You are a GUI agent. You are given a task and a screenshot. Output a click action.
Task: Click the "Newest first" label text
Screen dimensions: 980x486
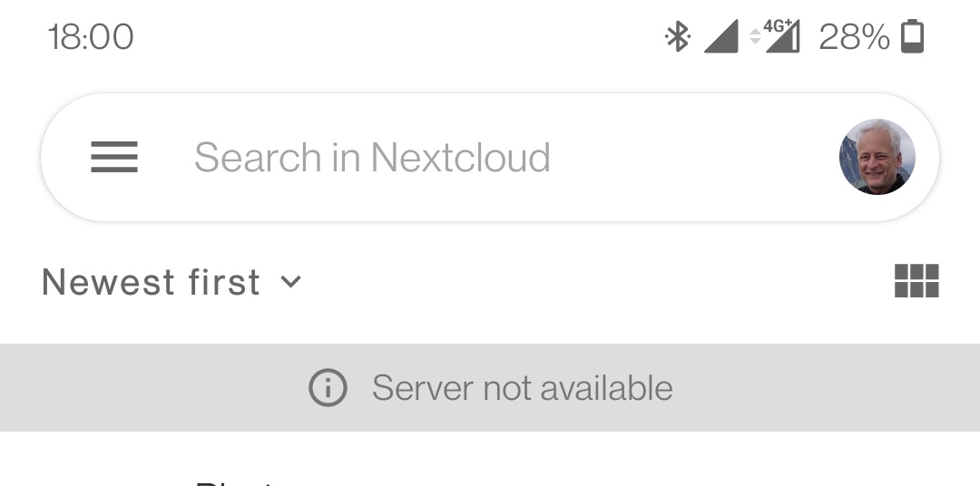click(151, 282)
